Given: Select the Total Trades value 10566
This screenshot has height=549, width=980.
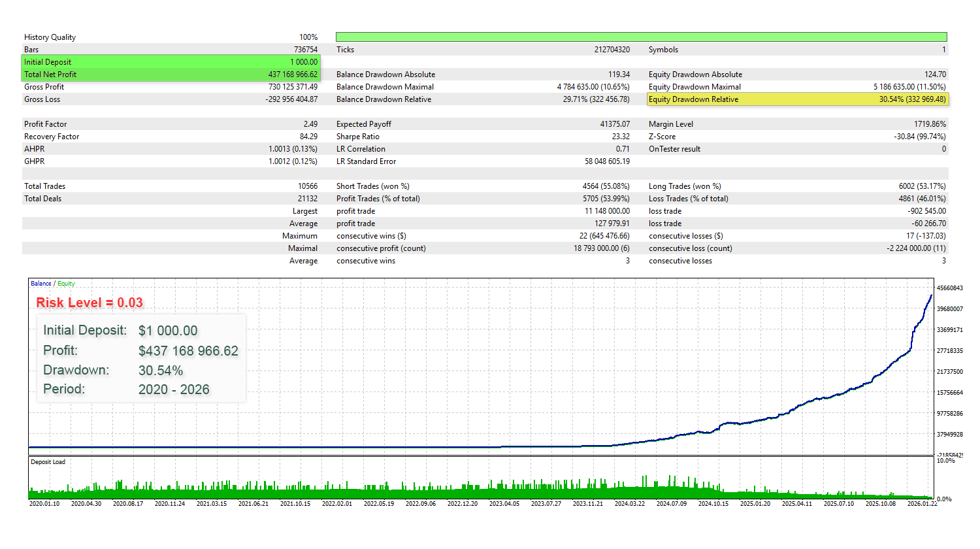Looking at the screenshot, I should click(x=308, y=186).
